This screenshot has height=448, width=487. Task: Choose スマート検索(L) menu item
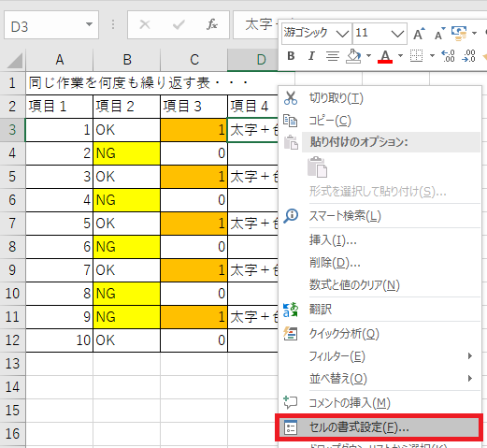(380, 216)
